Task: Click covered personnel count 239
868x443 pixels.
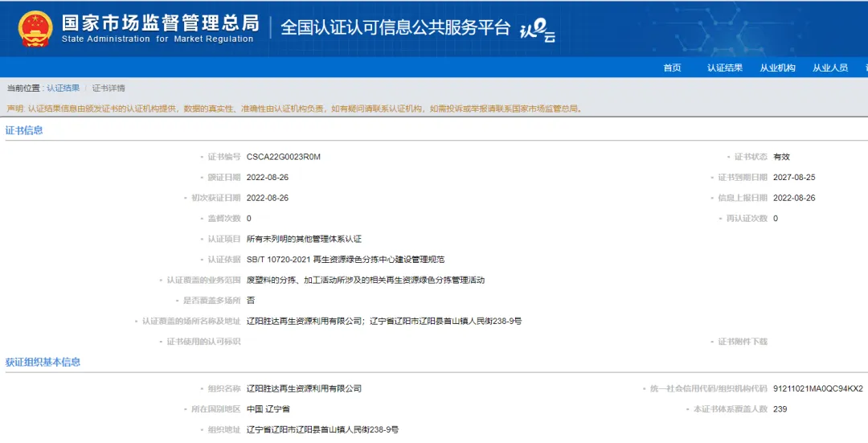Action: pos(780,409)
